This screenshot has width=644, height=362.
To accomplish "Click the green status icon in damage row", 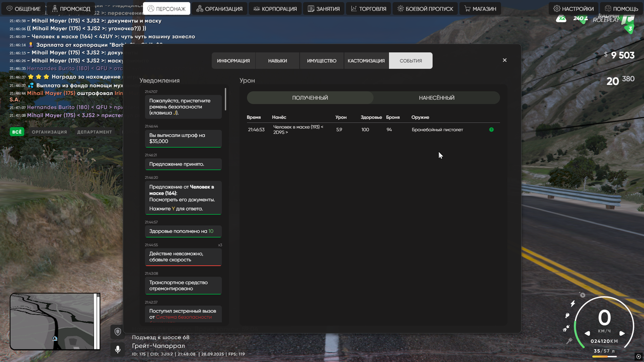I will pos(492,130).
